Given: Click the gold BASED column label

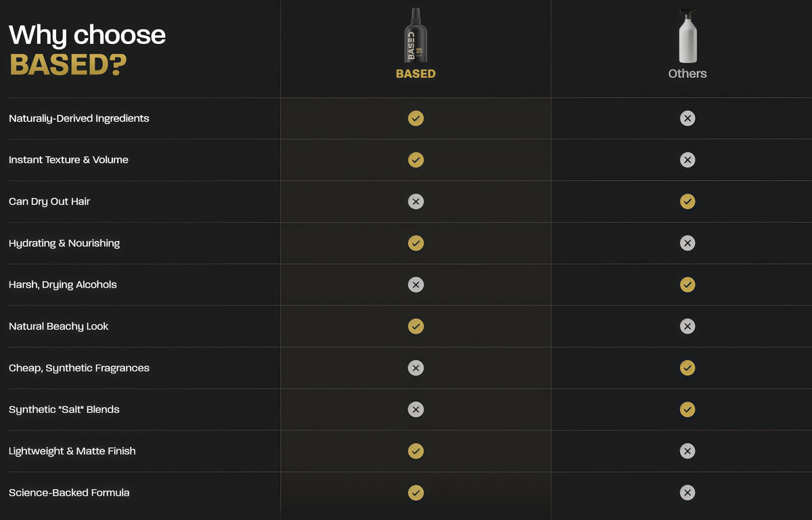Looking at the screenshot, I should (x=415, y=74).
